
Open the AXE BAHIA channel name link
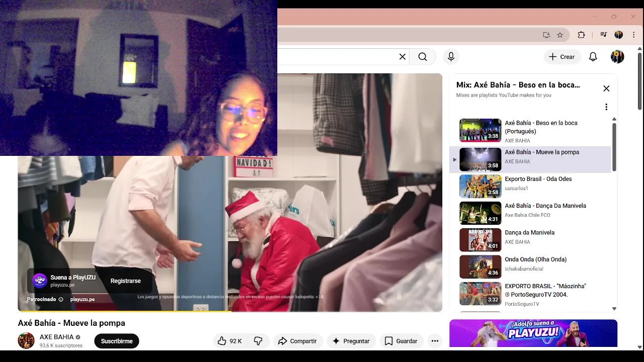click(57, 337)
